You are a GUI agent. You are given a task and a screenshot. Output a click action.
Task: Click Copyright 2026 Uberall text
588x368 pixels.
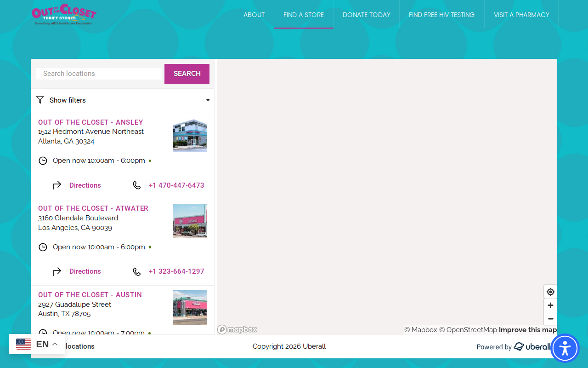click(289, 346)
